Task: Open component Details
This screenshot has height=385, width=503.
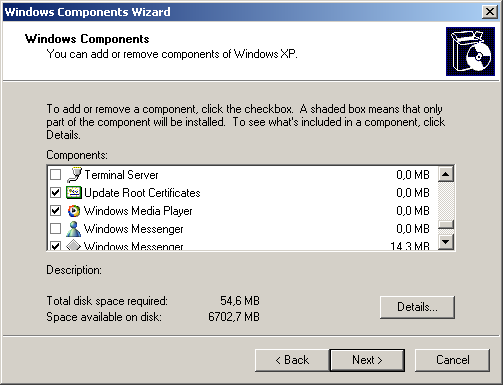Action: [x=417, y=307]
